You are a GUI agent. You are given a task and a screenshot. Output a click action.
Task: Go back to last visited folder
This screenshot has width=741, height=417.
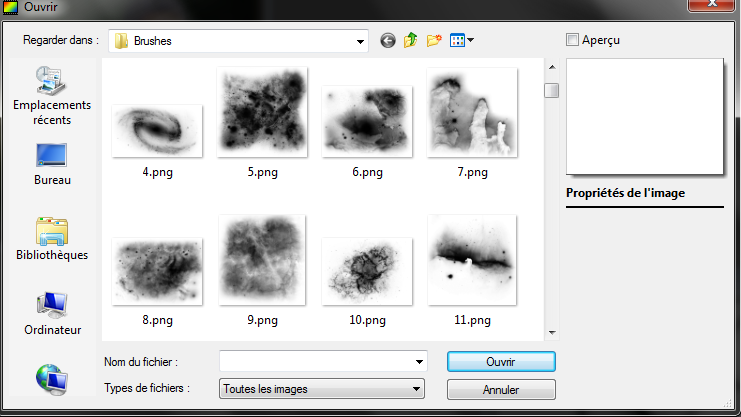388,41
